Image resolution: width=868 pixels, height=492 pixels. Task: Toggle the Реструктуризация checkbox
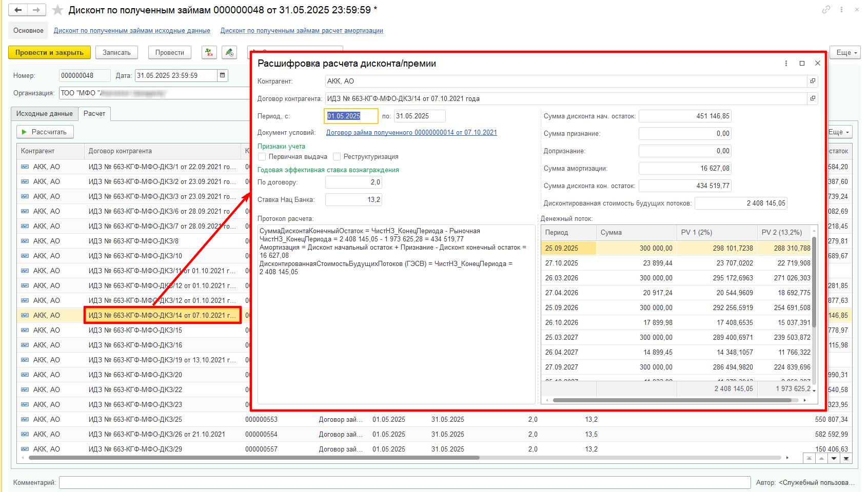click(337, 157)
